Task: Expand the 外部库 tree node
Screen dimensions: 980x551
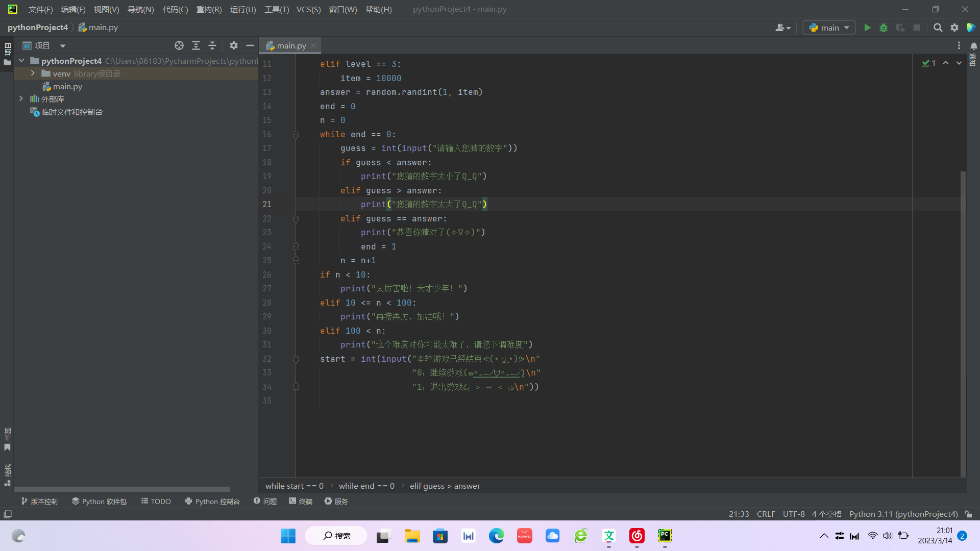Action: [x=21, y=98]
